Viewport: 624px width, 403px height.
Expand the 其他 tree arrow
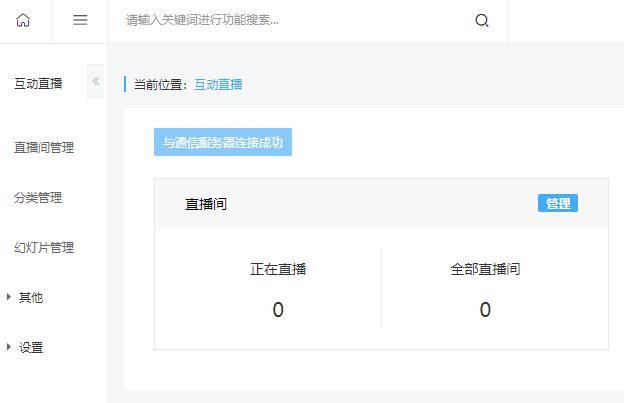tap(9, 297)
